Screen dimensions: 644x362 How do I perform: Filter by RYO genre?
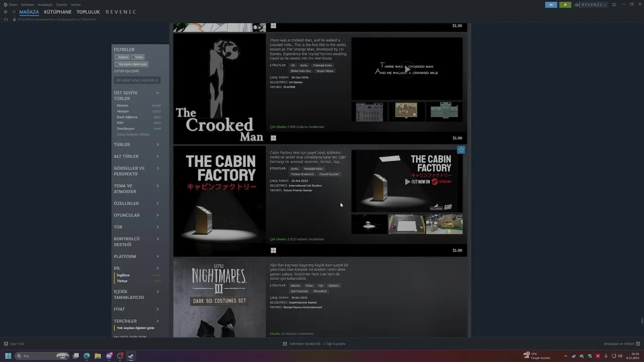pyautogui.click(x=139, y=123)
